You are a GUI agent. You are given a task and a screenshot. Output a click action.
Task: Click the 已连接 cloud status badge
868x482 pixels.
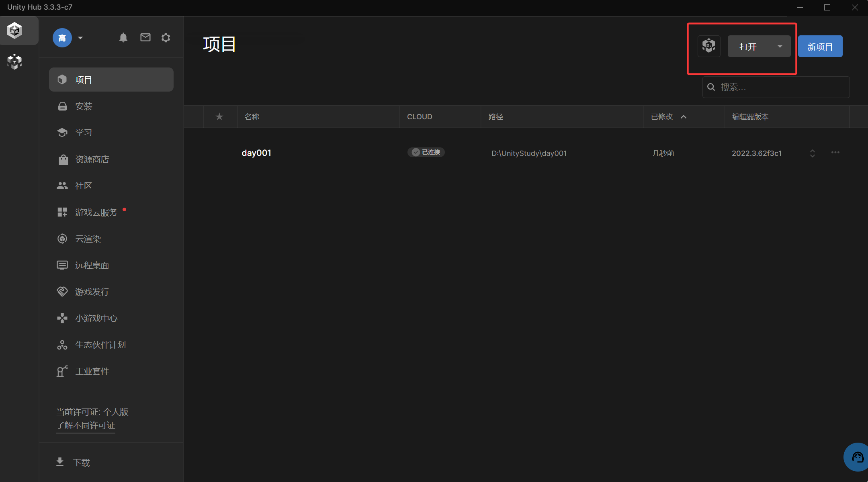[426, 152]
